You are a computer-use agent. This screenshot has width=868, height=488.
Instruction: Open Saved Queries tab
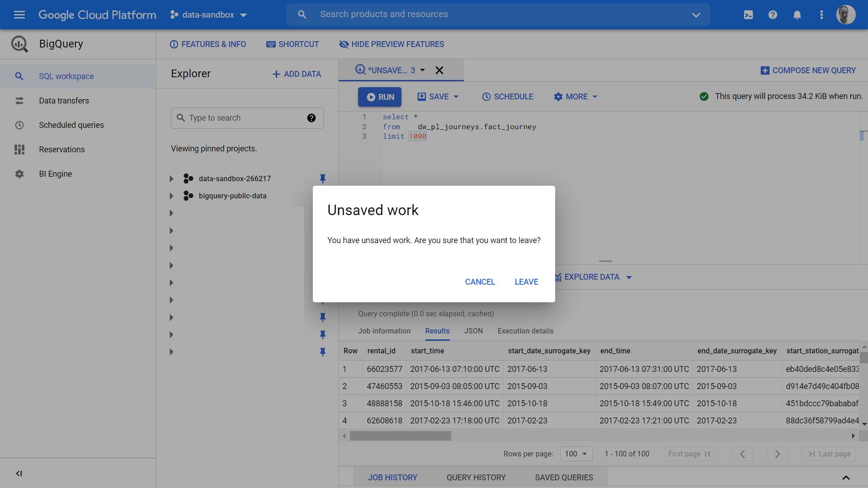tap(564, 478)
